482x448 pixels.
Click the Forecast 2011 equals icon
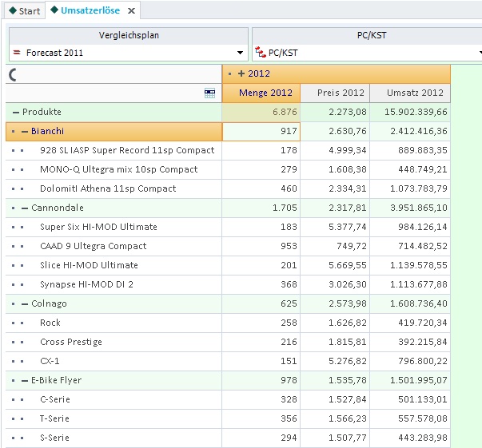17,53
